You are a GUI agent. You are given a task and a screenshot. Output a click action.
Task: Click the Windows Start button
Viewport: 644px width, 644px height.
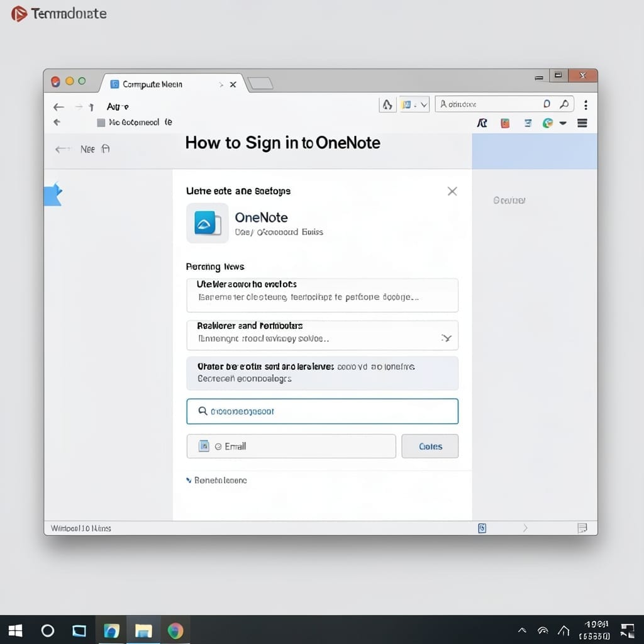pos(15,630)
